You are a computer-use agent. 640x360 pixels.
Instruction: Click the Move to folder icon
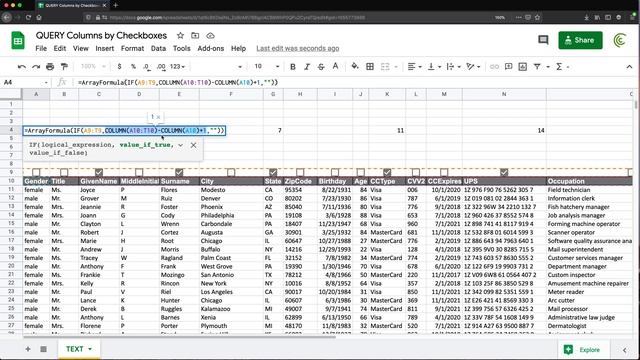click(195, 36)
